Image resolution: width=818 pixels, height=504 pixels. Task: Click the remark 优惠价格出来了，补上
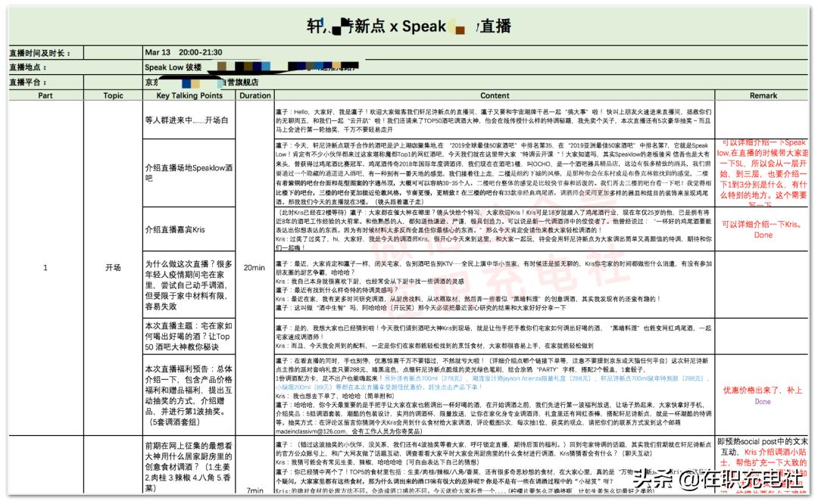tap(763, 390)
